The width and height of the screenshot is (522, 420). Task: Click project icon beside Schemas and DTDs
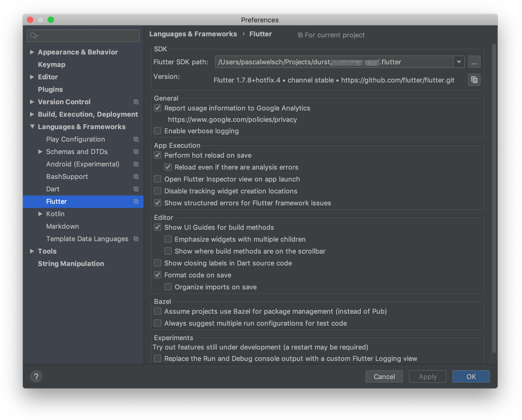pos(136,152)
